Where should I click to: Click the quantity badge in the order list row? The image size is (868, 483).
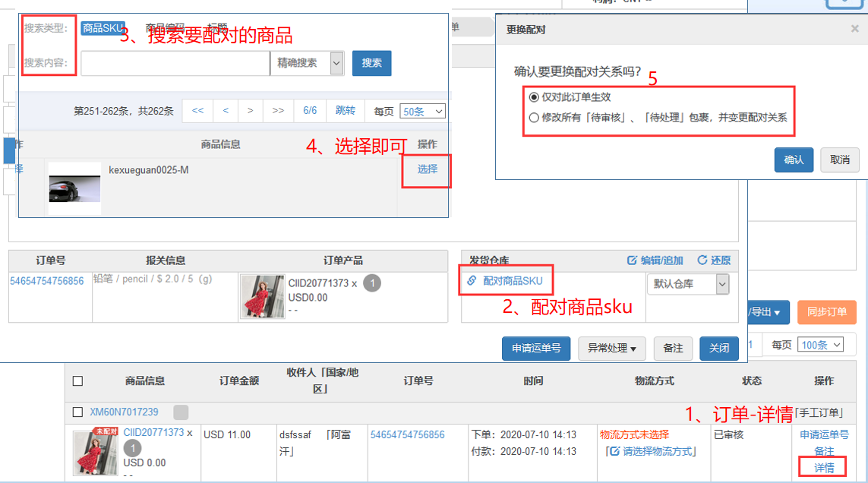[x=132, y=448]
